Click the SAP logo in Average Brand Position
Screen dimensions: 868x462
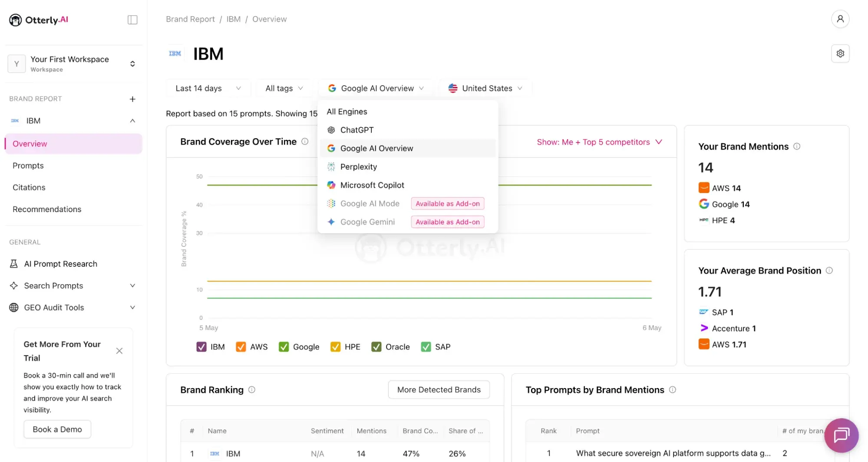703,312
